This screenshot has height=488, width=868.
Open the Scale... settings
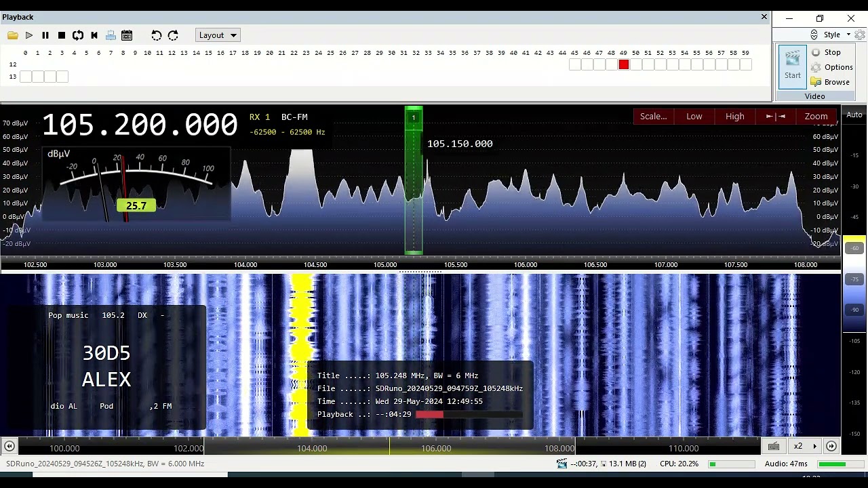(654, 117)
